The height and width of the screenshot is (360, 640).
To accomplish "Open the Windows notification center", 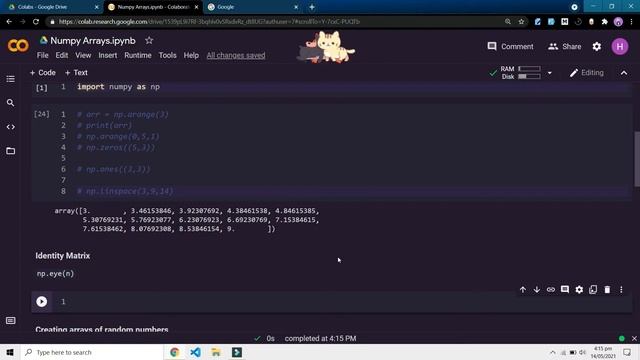I will click(627, 352).
